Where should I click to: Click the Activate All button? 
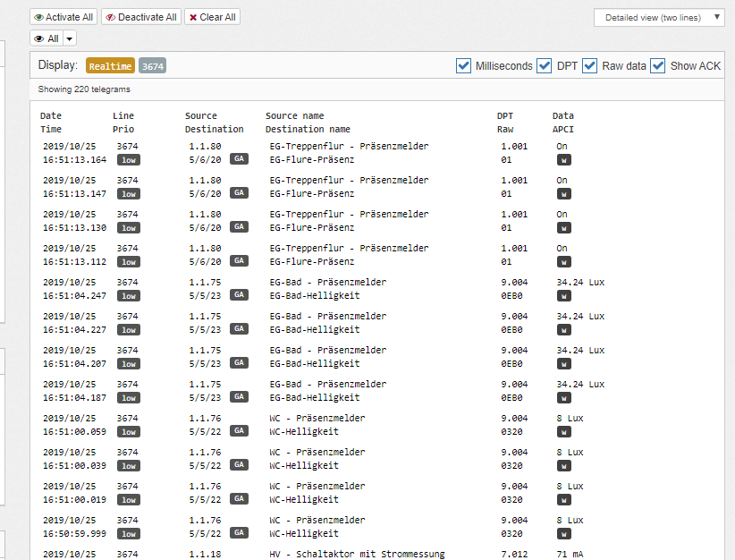(x=63, y=17)
